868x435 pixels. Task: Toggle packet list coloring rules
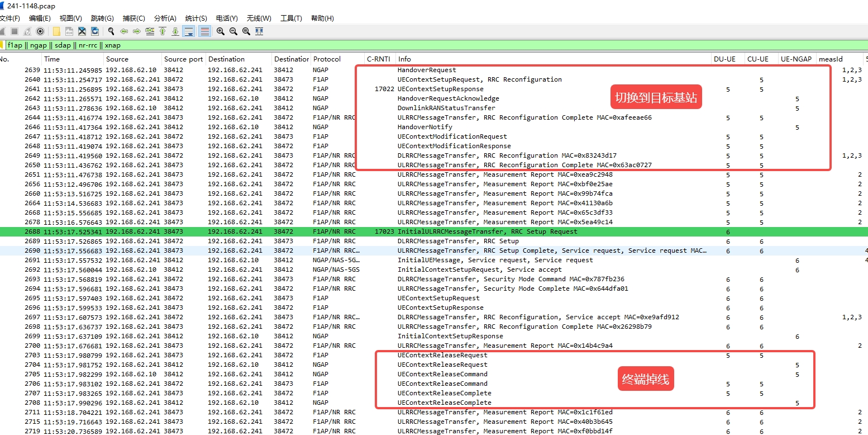(205, 31)
